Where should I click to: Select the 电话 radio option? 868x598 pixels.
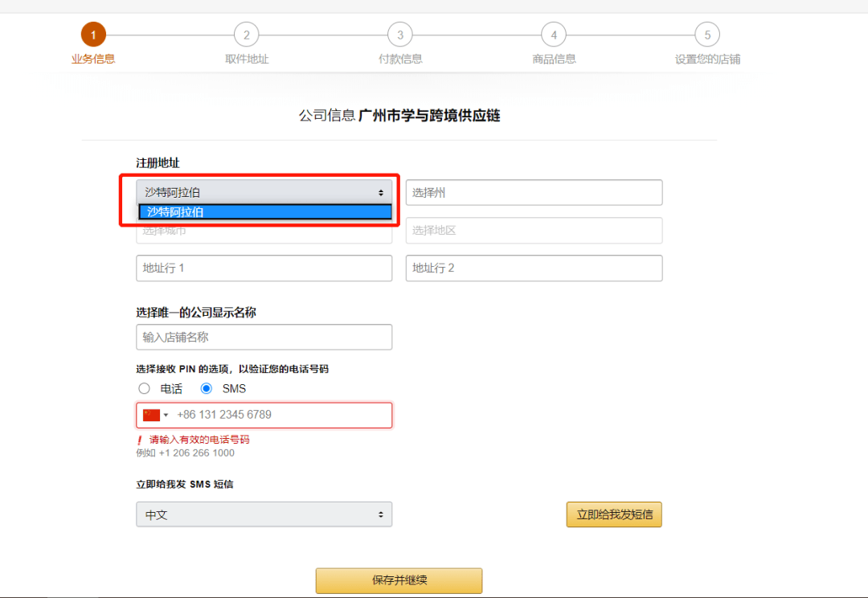point(145,388)
